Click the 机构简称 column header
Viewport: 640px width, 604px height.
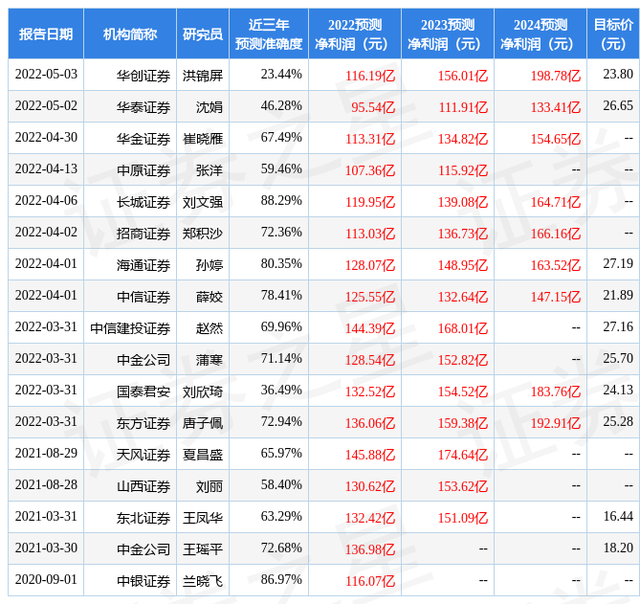coord(130,34)
